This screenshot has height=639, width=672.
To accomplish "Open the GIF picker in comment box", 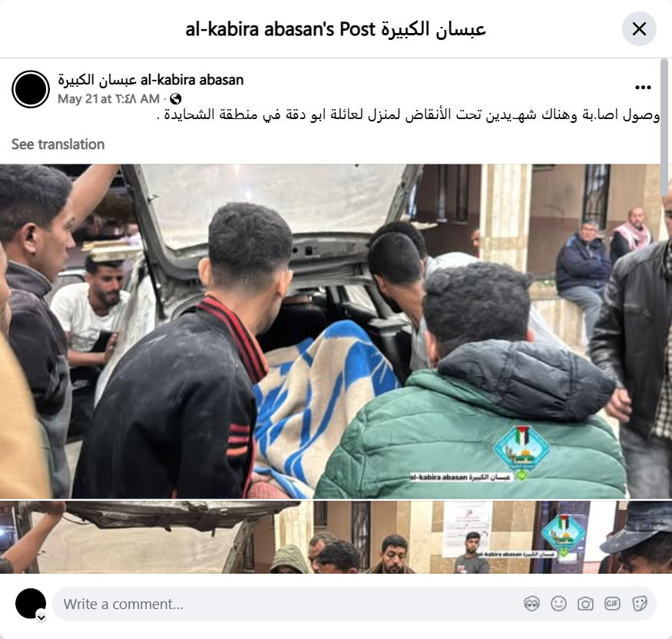I will 612,604.
